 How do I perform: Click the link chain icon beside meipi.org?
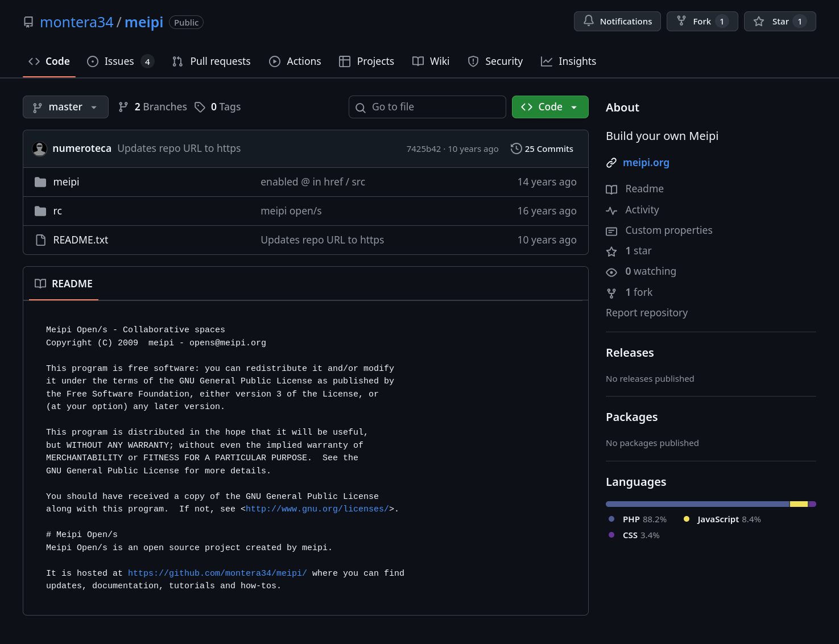[611, 163]
